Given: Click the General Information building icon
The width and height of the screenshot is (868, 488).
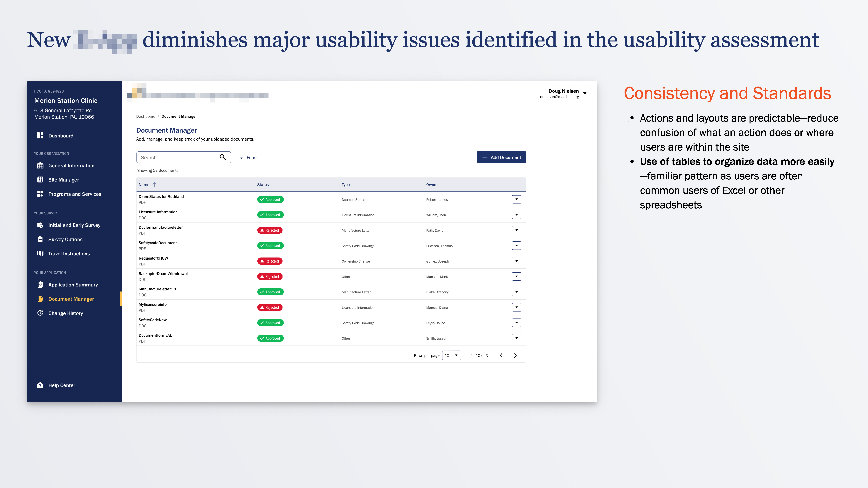Looking at the screenshot, I should [x=40, y=165].
